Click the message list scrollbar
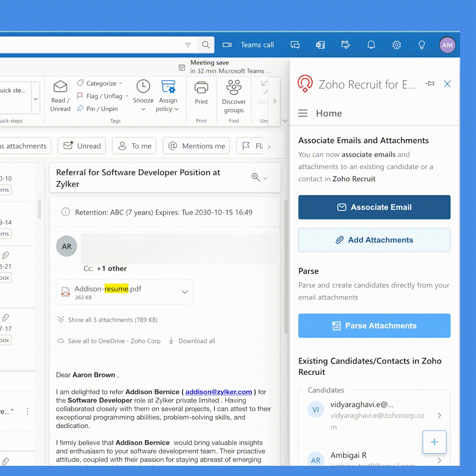This screenshot has height=476, width=476. [40, 209]
